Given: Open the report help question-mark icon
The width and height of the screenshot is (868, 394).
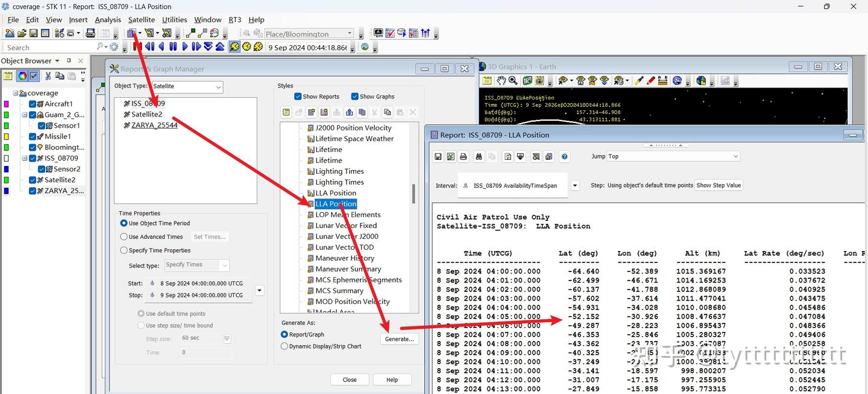Looking at the screenshot, I should click(x=564, y=156).
